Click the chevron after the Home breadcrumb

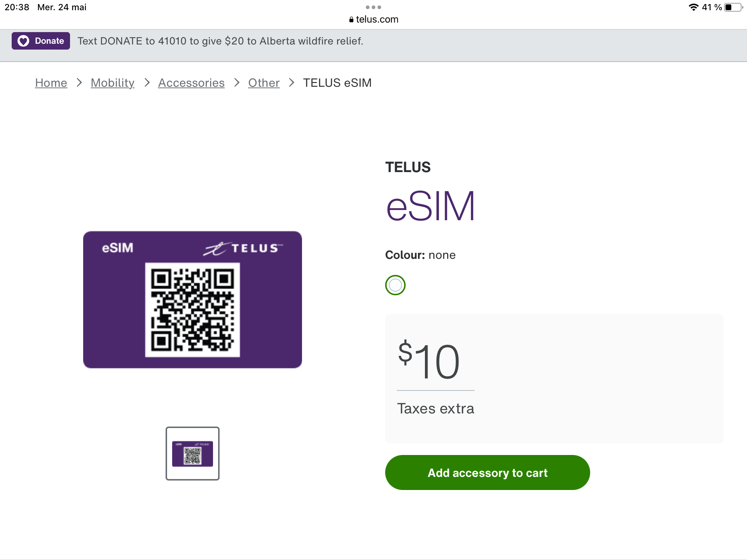[x=79, y=83]
